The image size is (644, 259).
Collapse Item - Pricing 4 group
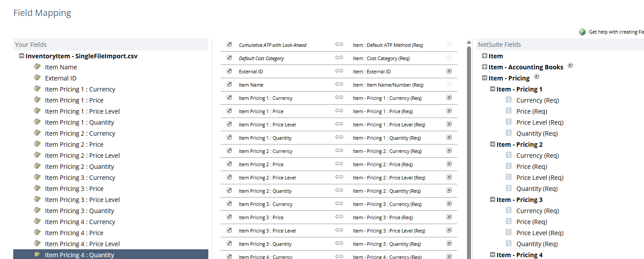[493, 255]
